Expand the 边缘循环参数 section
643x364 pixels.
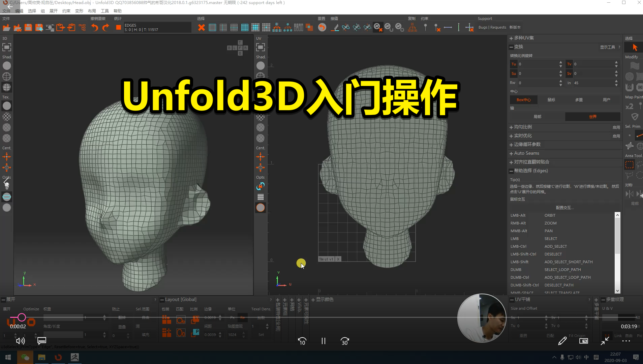pos(511,145)
